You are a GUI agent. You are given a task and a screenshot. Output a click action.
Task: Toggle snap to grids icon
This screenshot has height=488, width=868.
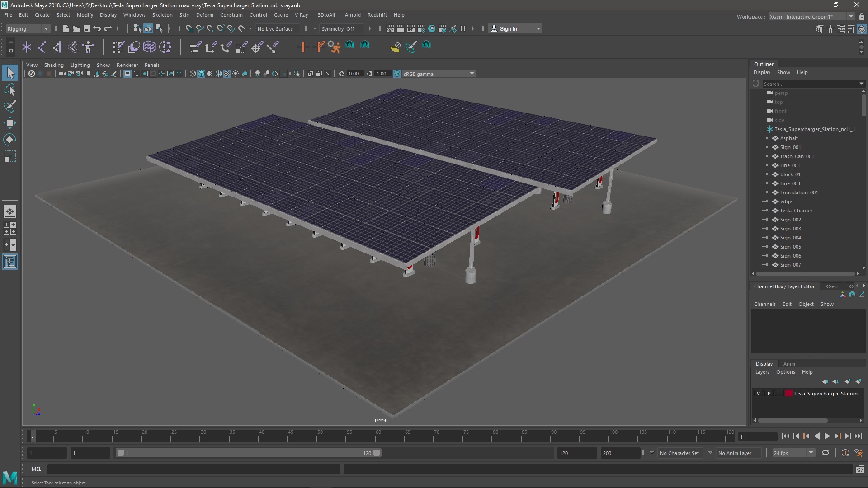189,28
